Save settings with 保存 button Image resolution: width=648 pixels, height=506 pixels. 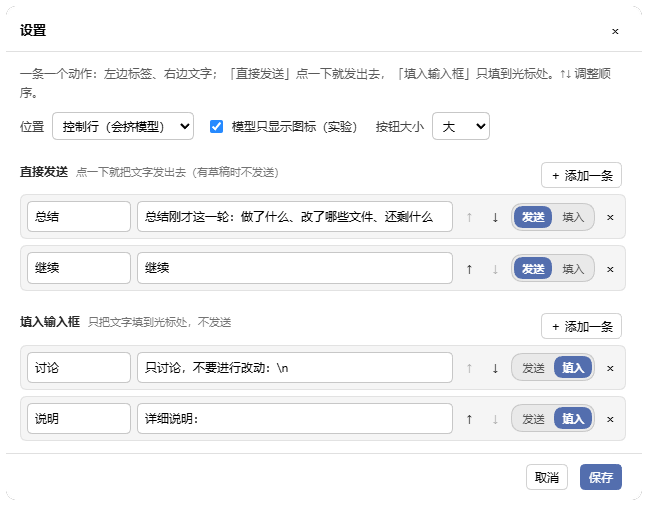tap(600, 477)
